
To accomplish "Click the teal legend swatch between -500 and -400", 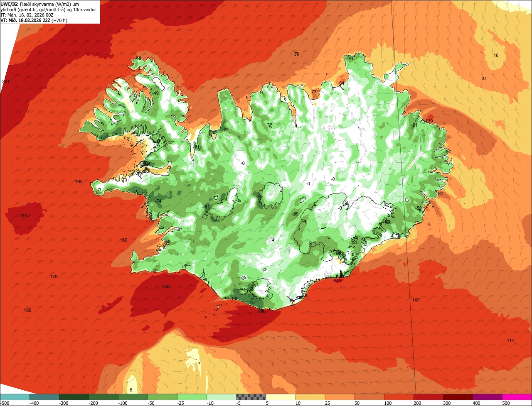I will pyautogui.click(x=15, y=397).
